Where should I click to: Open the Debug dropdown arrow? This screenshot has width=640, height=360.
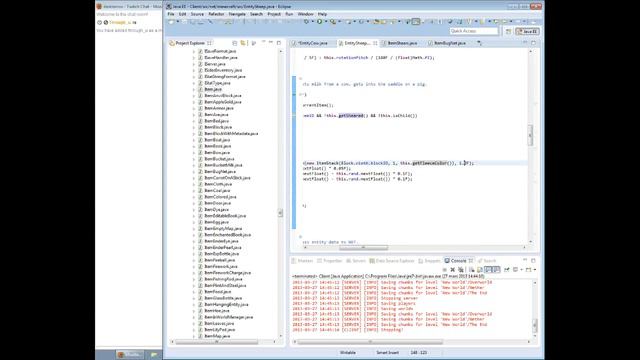[x=312, y=22]
